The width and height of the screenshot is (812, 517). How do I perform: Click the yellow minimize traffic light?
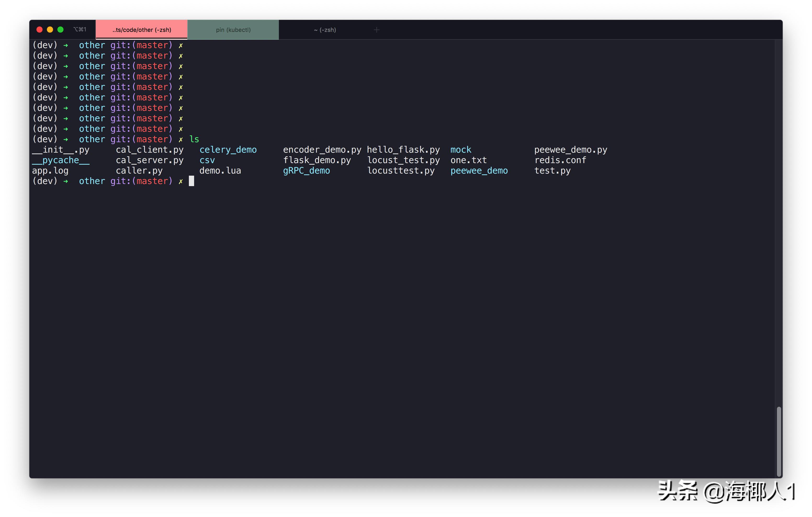coord(50,29)
